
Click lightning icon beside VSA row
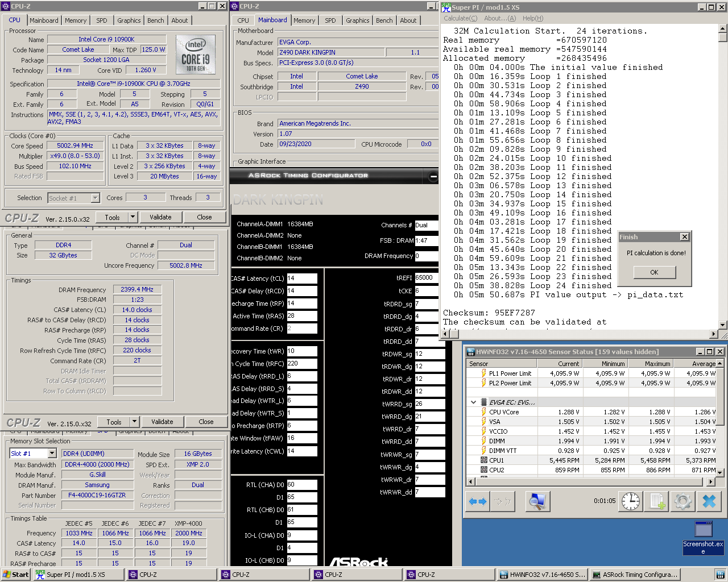[484, 422]
